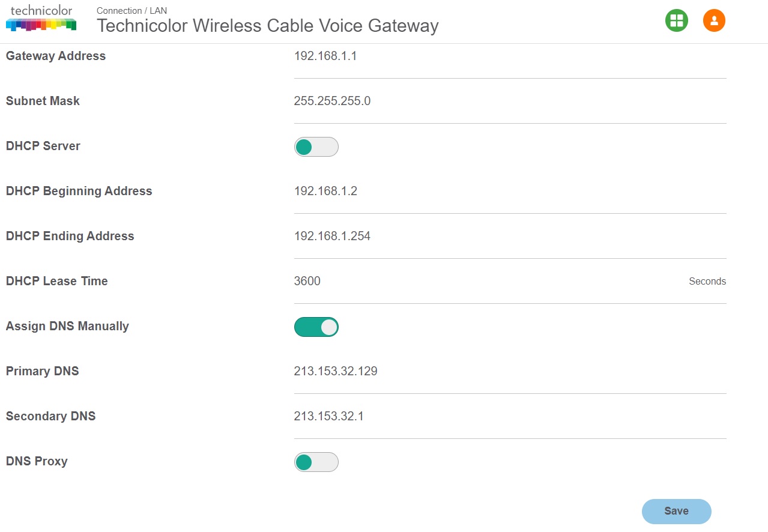Click the DHCP Server label text

click(x=43, y=146)
